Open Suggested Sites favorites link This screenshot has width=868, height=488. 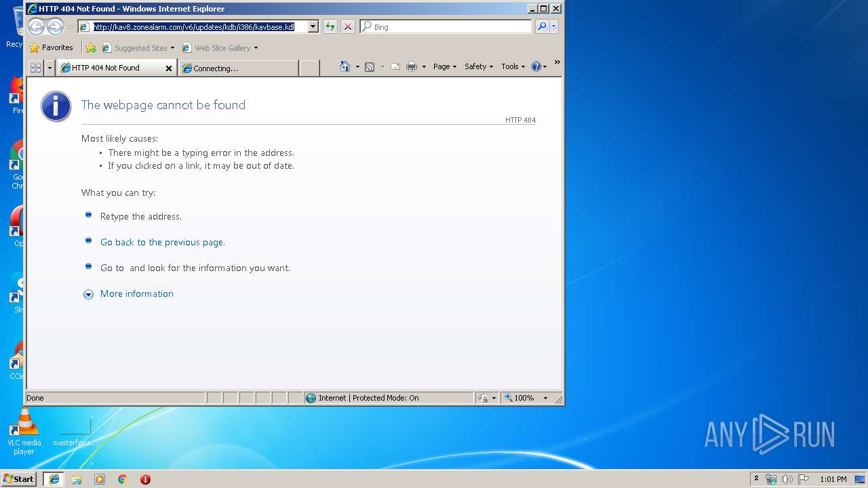coord(138,48)
